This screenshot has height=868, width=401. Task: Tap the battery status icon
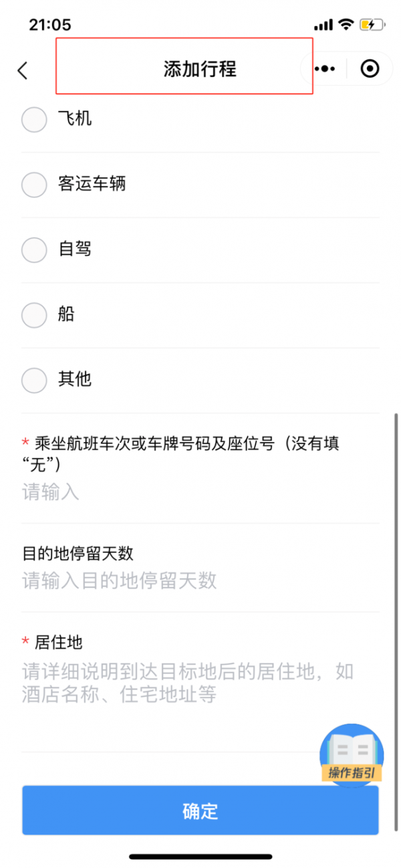pyautogui.click(x=371, y=25)
